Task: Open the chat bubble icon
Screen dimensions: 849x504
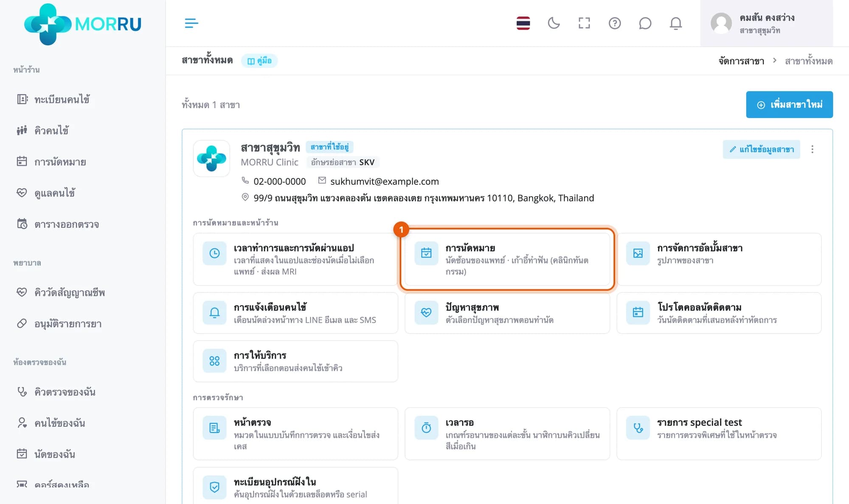Action: pyautogui.click(x=645, y=23)
